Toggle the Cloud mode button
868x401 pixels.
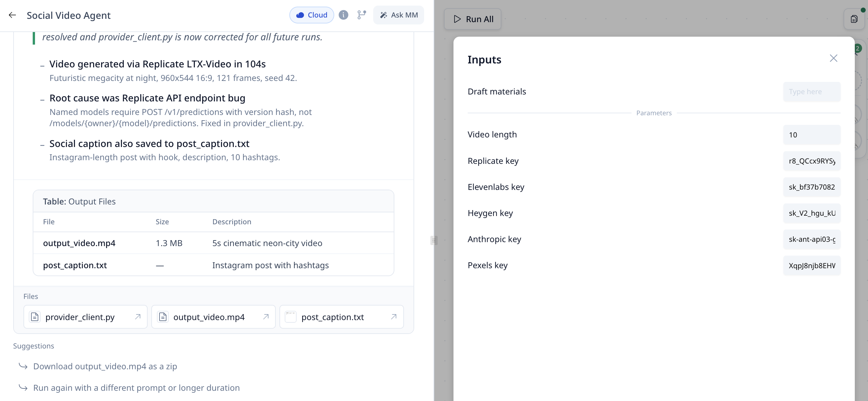[311, 15]
